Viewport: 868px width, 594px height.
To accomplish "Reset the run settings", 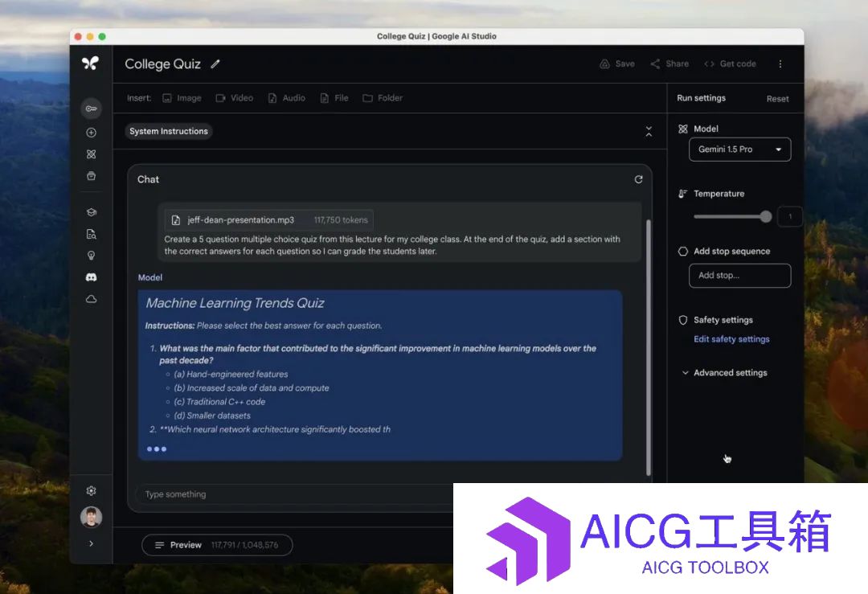I will coord(778,99).
